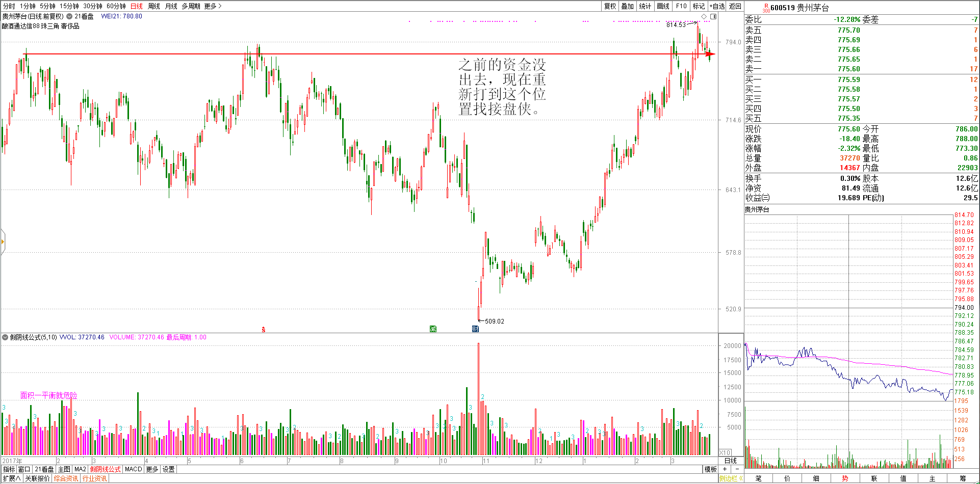The image size is (980, 484).
Task: Click the 委比 -12.28% value
Action: pyautogui.click(x=847, y=19)
